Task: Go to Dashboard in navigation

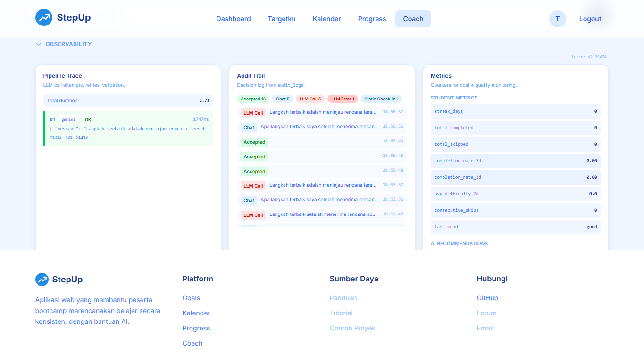Action: pyautogui.click(x=234, y=19)
